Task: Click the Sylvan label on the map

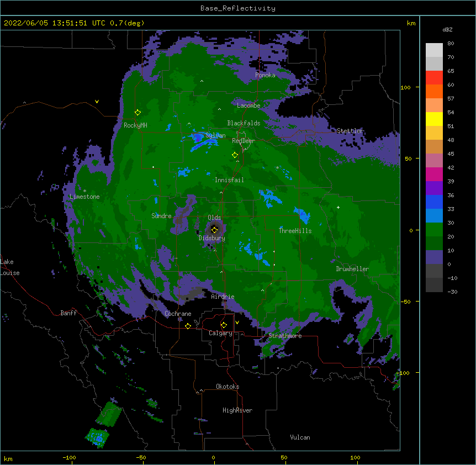Action: click(x=215, y=135)
